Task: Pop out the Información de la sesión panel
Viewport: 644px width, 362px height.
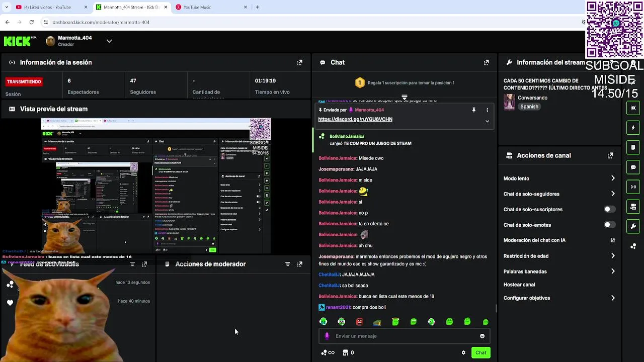Action: tap(300, 62)
